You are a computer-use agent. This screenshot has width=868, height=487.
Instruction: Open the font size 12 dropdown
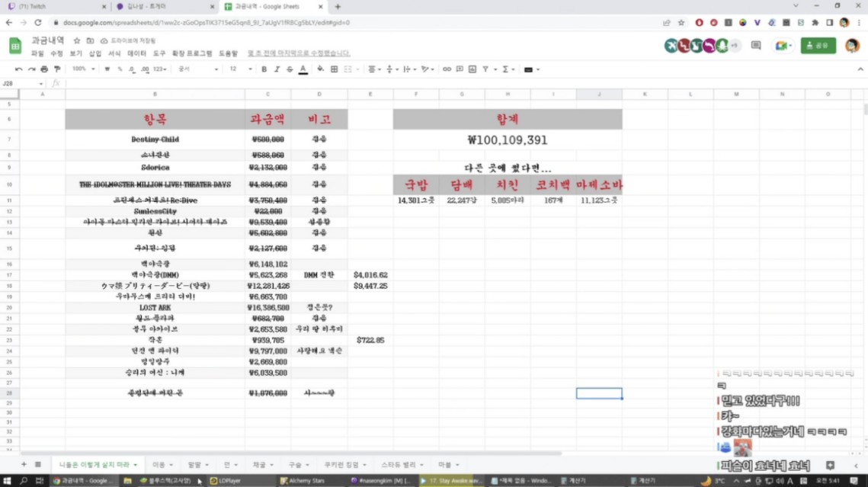click(239, 69)
